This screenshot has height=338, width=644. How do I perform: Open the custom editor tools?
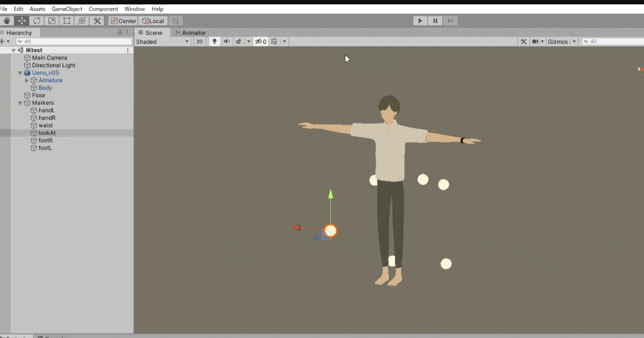tap(97, 21)
